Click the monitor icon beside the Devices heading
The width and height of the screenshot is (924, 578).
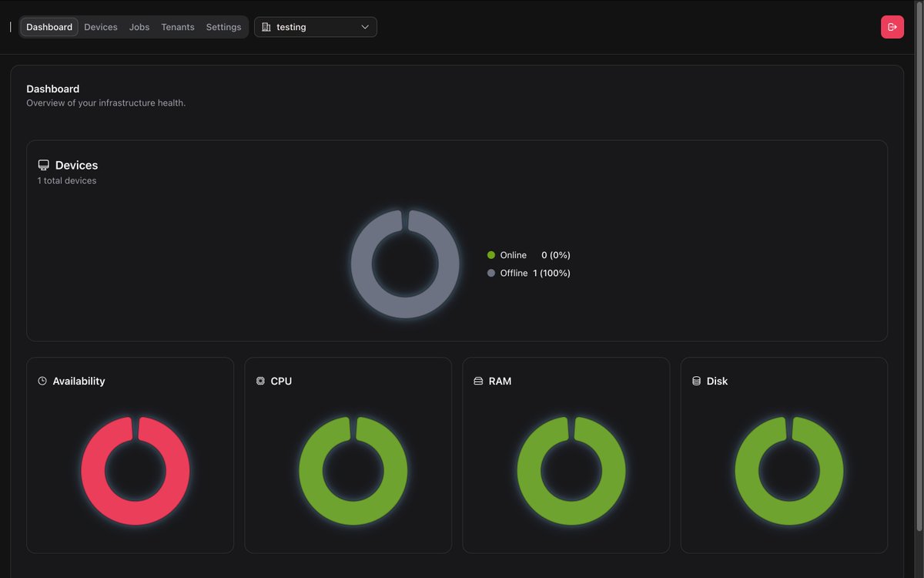tap(43, 164)
